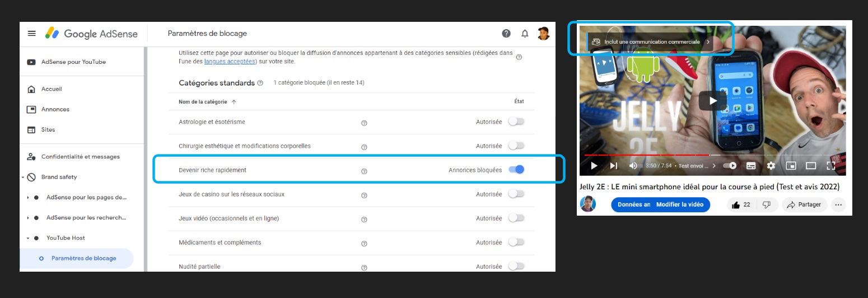868x298 pixels.
Task: Open help icon for Nudité partielle
Action: coord(364,267)
